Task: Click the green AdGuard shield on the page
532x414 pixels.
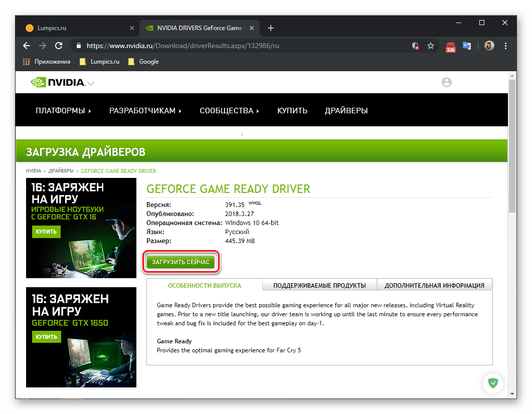Action: pos(493,383)
